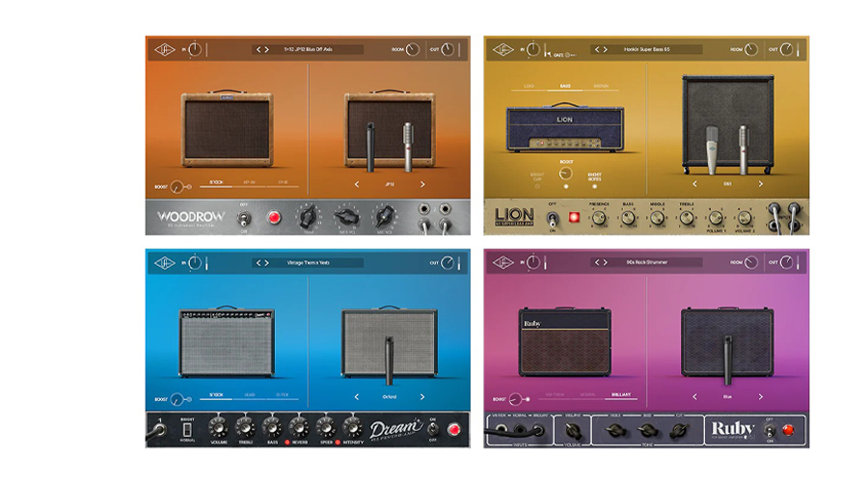Click the Boost knob in Woodrow
868x484 pixels.
pos(177,187)
